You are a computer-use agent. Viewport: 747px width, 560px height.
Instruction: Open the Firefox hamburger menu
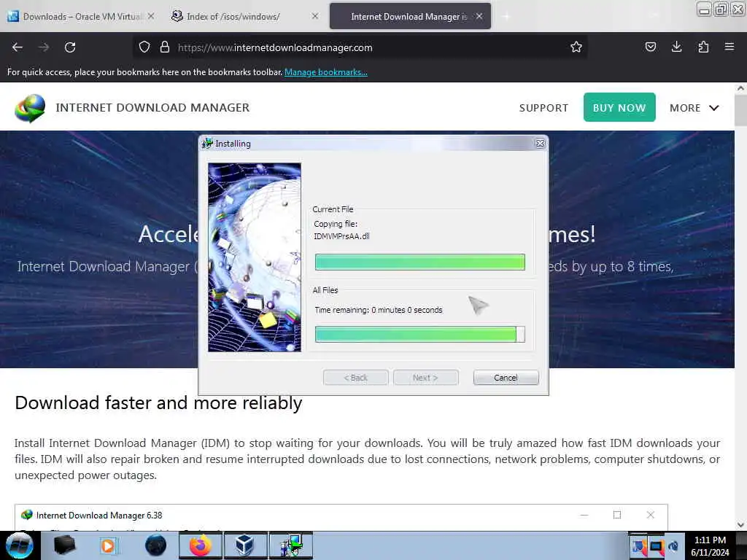tap(729, 47)
